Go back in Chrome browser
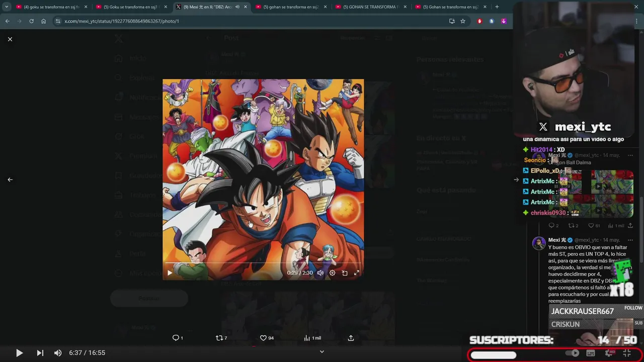This screenshot has width=644, height=362. [x=7, y=21]
